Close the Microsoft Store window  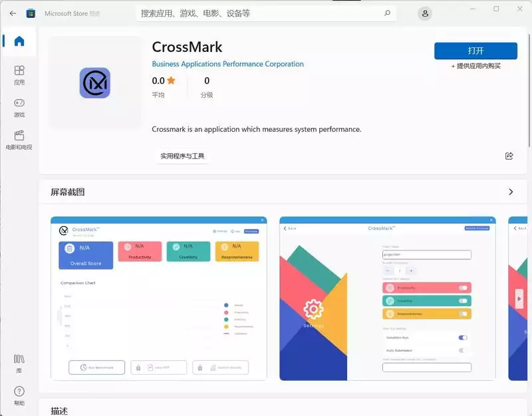(520, 9)
